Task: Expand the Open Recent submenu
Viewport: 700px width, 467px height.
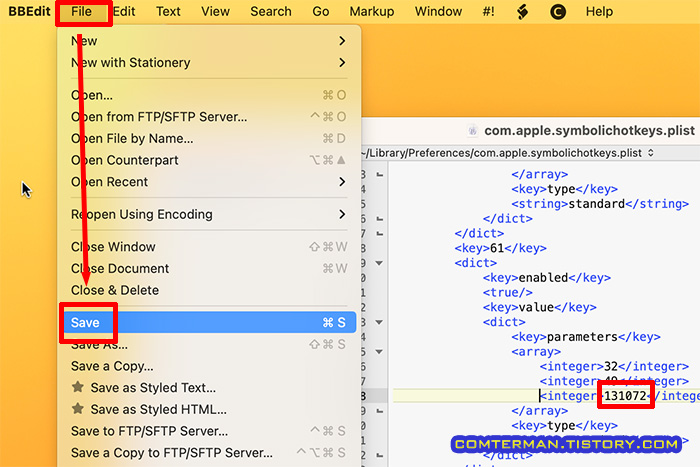Action: coord(209,182)
